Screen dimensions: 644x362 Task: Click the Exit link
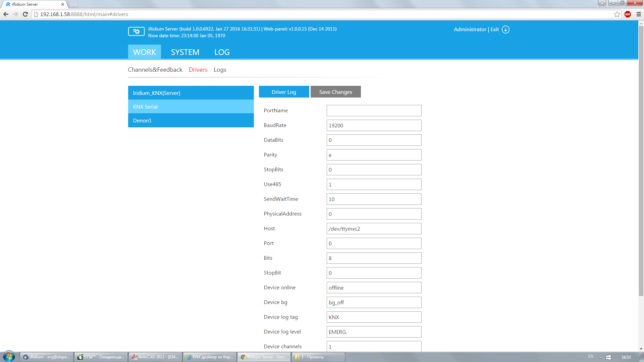point(495,29)
